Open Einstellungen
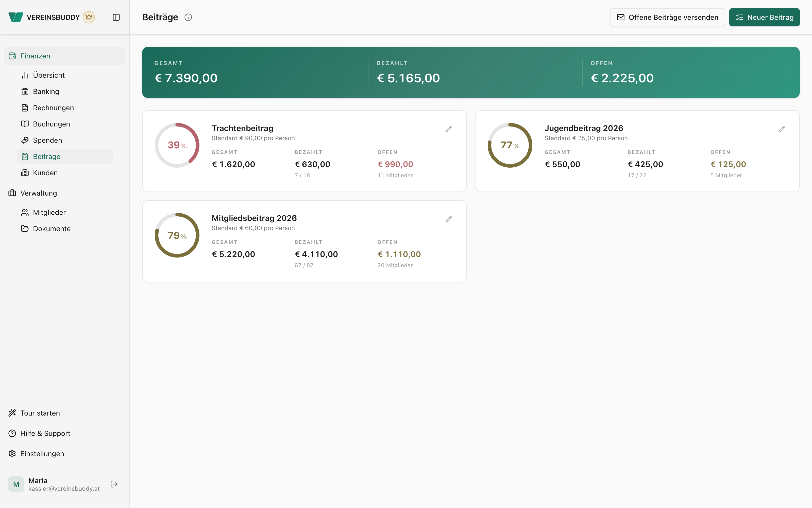 64,454
